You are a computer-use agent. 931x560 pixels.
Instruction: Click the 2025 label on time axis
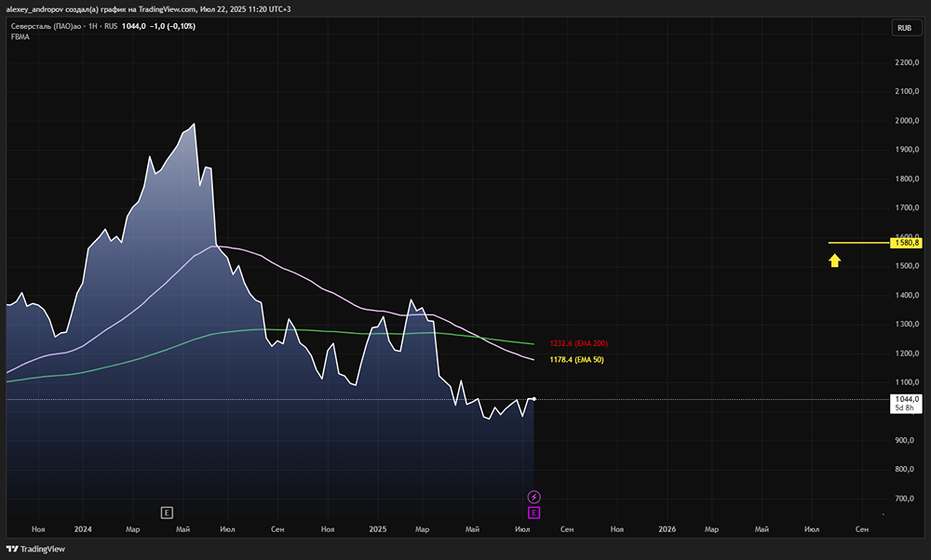pos(377,528)
